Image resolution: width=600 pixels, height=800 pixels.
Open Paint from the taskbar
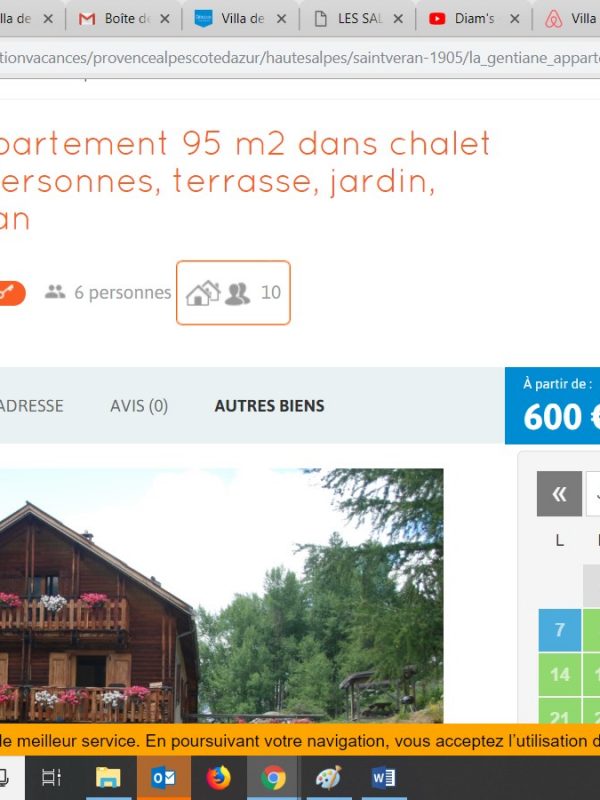pos(328,778)
